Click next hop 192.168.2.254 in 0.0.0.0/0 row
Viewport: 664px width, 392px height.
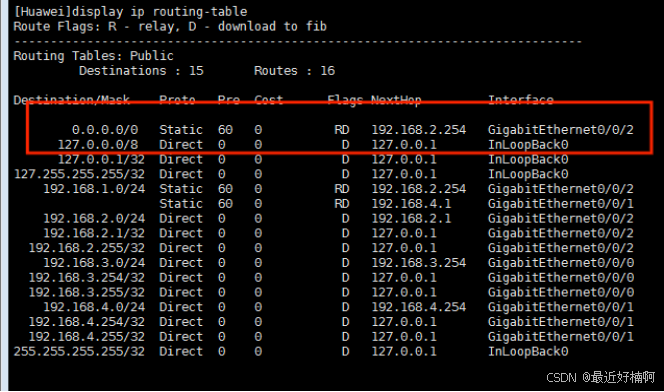[x=419, y=130]
